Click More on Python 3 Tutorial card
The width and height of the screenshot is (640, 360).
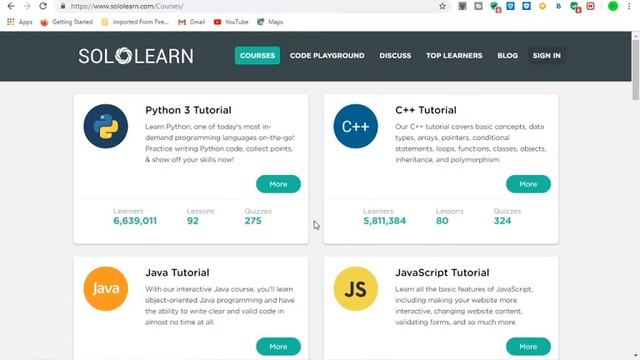pyautogui.click(x=278, y=184)
